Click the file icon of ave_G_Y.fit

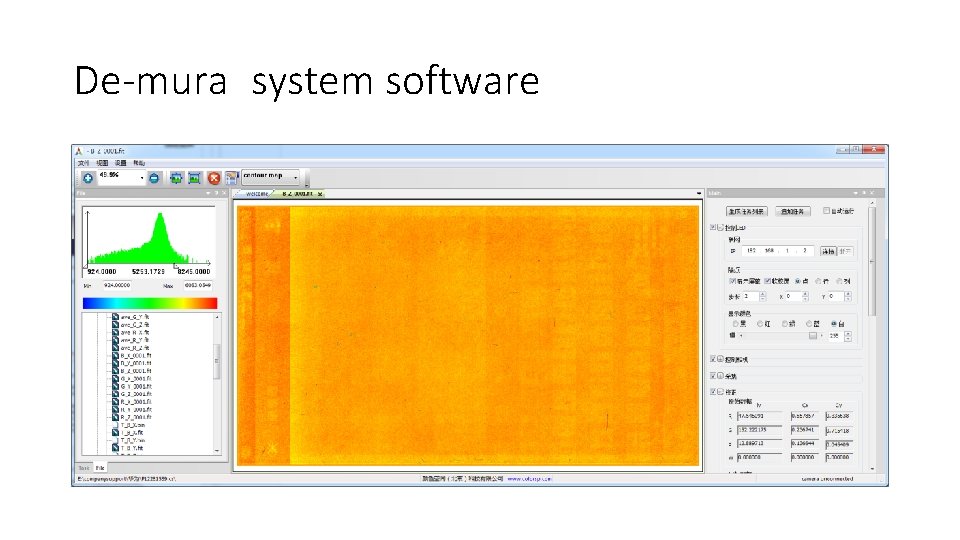coord(115,317)
